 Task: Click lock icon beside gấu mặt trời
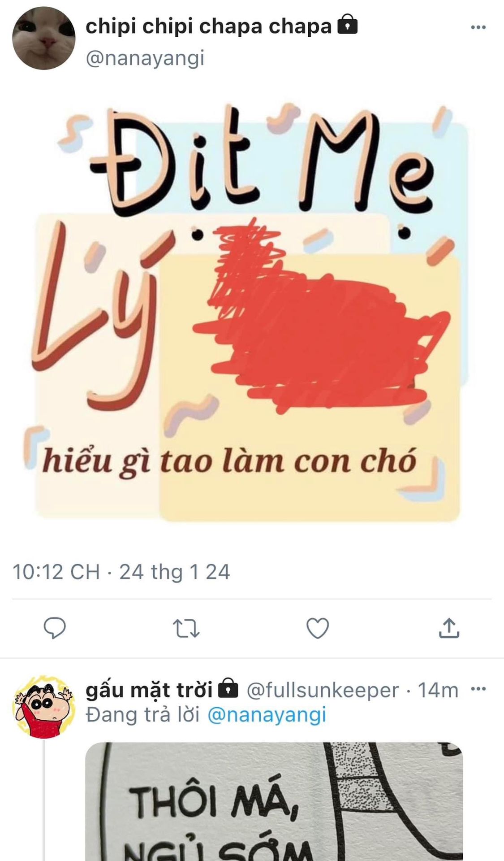[228, 688]
